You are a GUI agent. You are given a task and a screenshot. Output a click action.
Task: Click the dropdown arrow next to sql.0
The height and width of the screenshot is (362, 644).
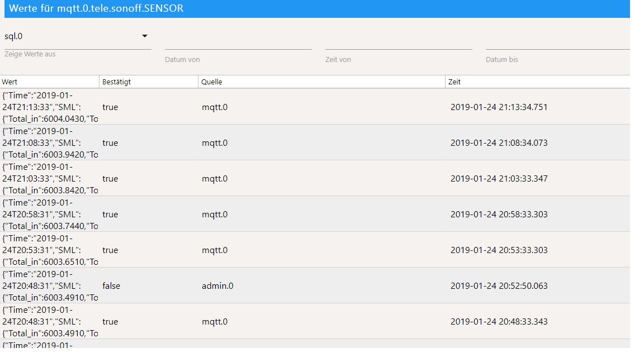click(145, 36)
